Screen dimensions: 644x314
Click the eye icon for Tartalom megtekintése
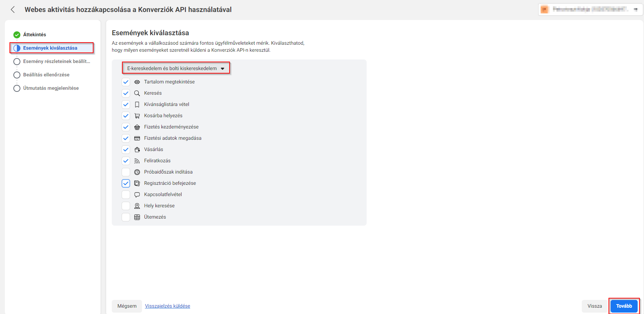137,82
